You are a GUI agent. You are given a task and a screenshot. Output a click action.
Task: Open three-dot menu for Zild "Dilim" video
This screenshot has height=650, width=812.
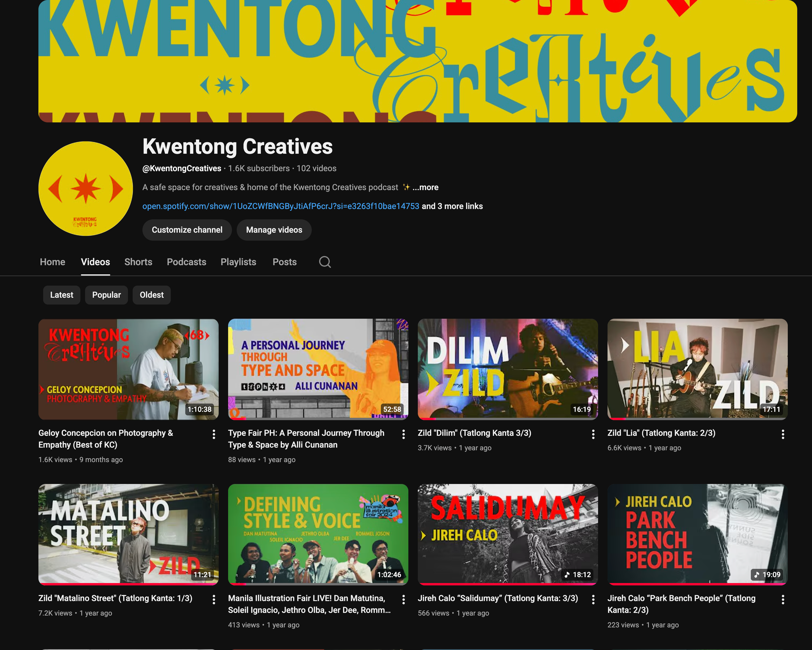tap(593, 435)
